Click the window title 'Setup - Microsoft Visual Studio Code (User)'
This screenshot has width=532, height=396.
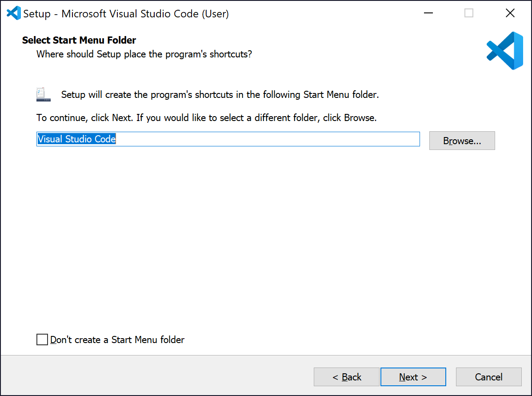(126, 14)
